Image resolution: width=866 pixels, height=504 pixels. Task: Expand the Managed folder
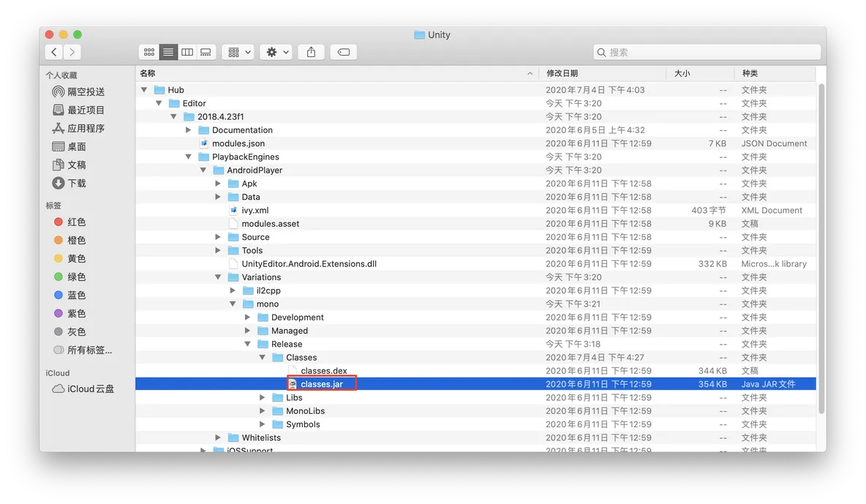(x=247, y=331)
